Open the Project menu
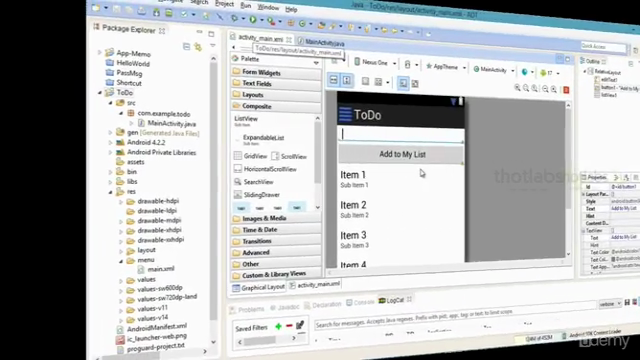Screen dimensions: 640x360 pyautogui.click(x=224, y=4)
